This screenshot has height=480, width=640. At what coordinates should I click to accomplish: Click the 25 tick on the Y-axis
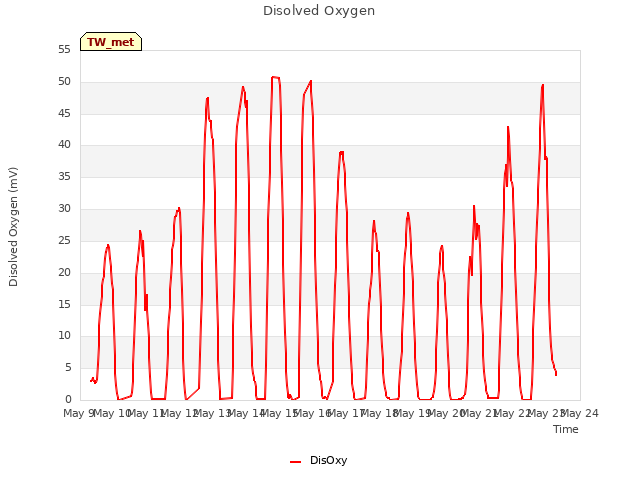[64, 240]
